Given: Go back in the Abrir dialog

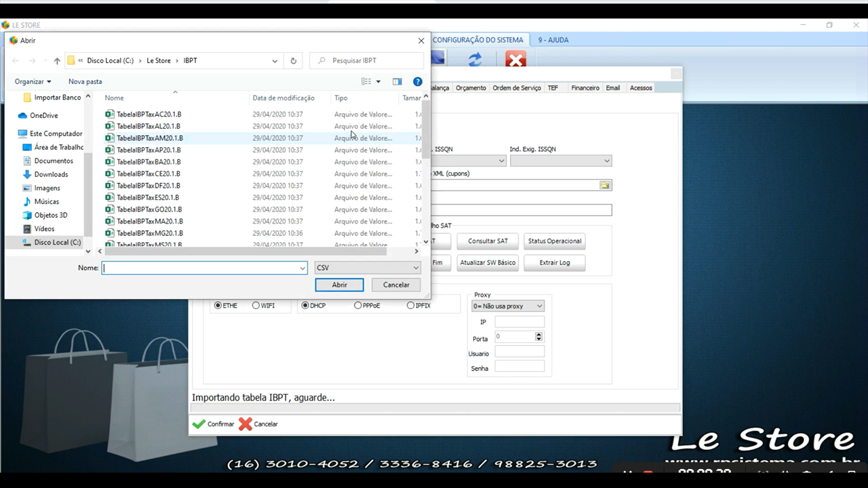Looking at the screenshot, I should point(16,60).
